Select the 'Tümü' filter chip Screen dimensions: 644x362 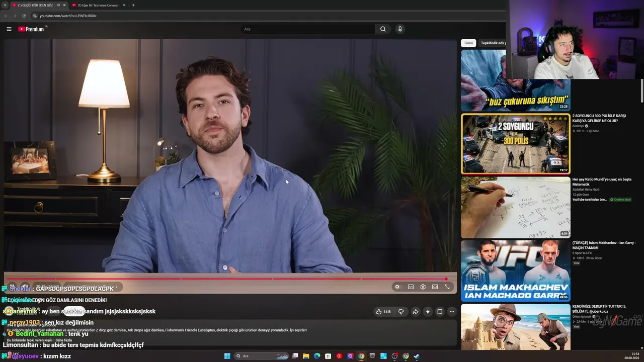[x=468, y=43]
